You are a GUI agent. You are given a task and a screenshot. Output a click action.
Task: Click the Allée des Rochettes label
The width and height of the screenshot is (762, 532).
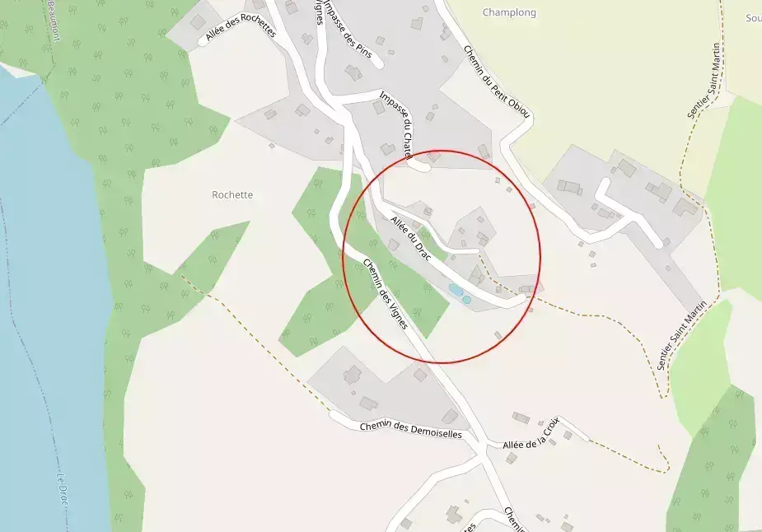[241, 28]
